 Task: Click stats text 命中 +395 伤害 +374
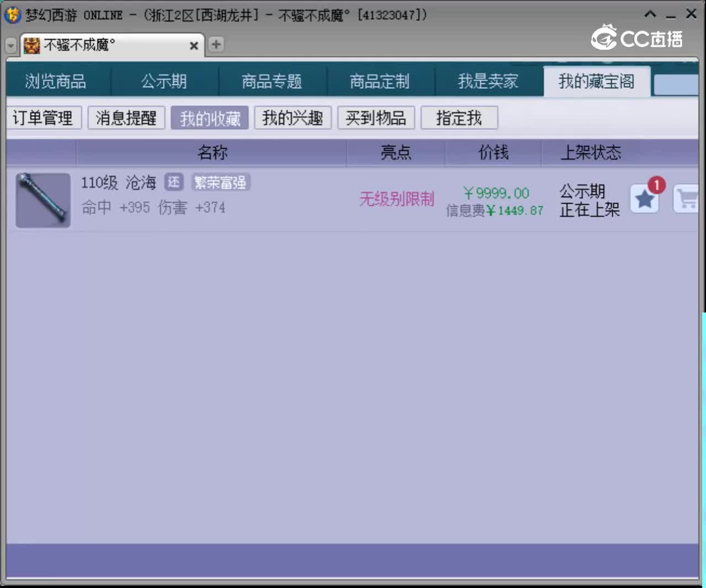[153, 207]
